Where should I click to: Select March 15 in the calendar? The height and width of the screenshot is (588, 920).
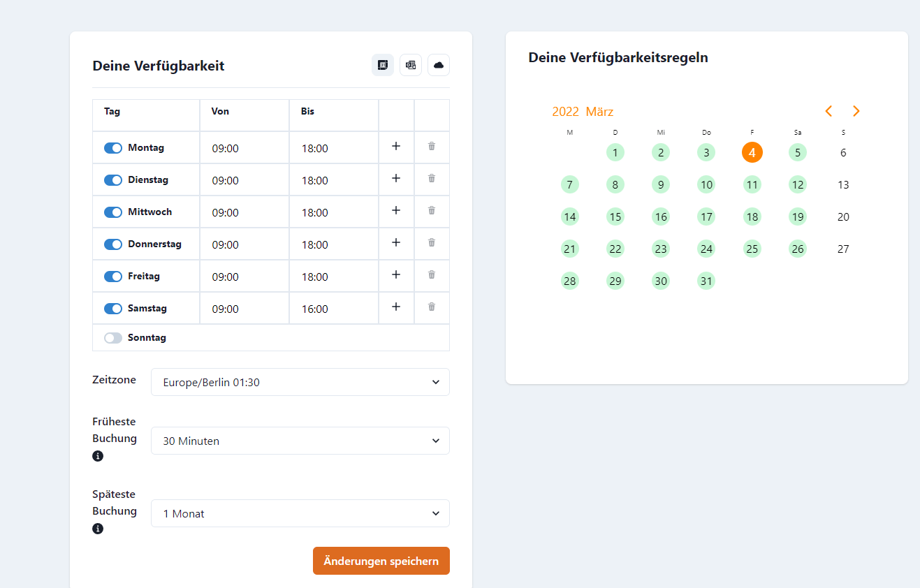[x=615, y=216]
